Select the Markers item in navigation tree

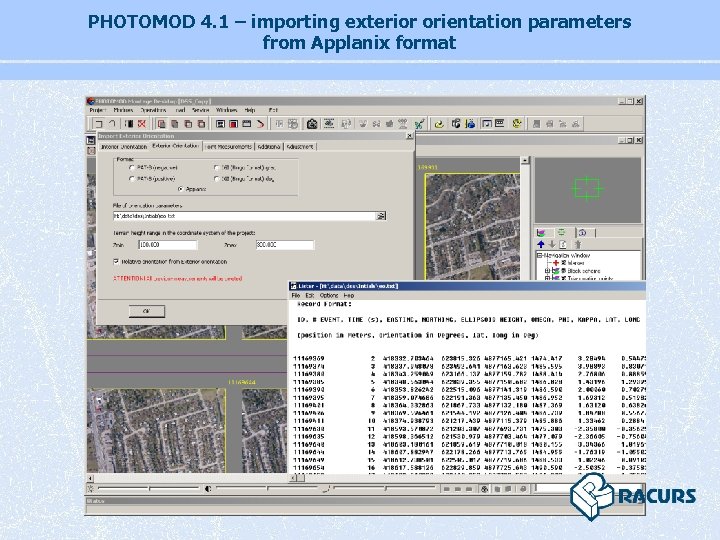[x=576, y=263]
